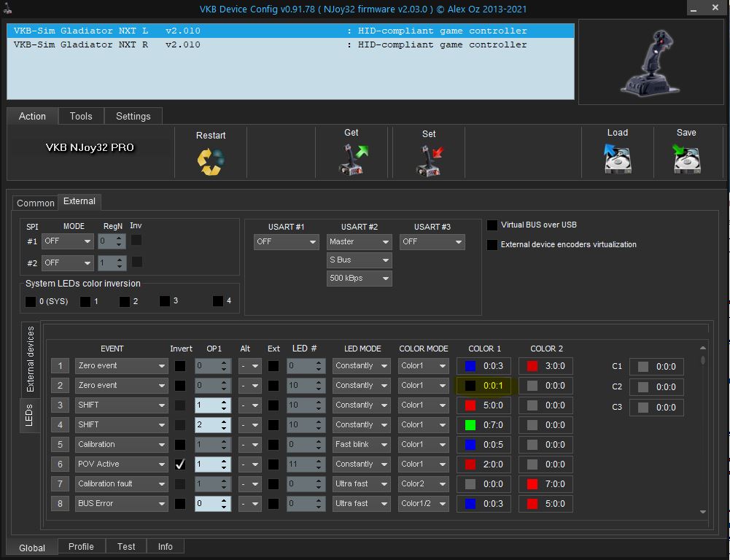The height and width of the screenshot is (560, 730).
Task: Open SPI #2 MODE dropdown
Action: [68, 263]
